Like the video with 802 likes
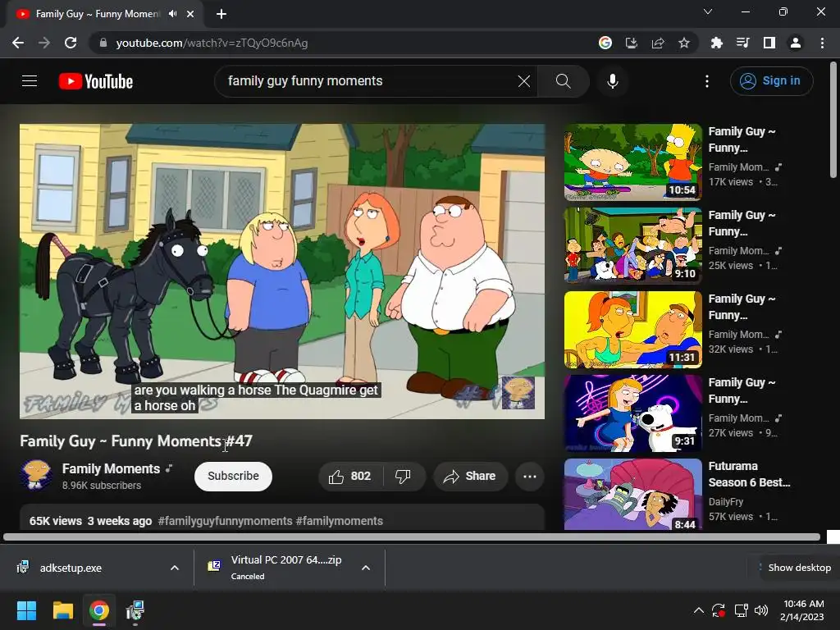The height and width of the screenshot is (630, 840). [350, 477]
